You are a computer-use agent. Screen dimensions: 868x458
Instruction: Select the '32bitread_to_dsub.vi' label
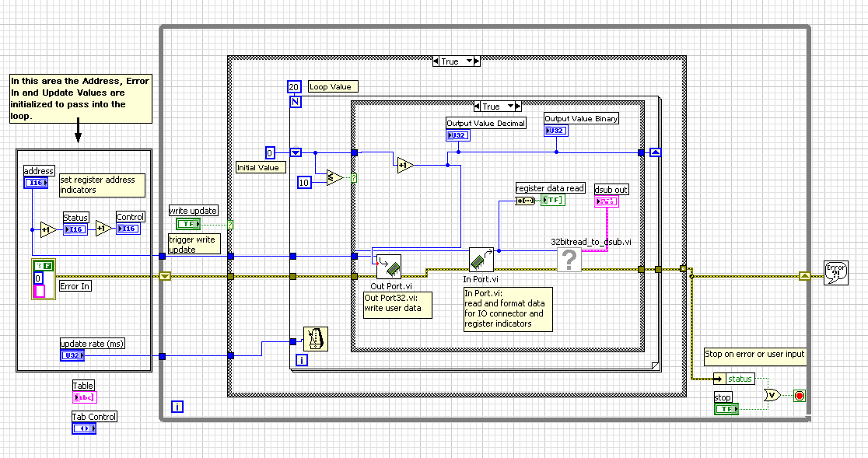pos(591,242)
